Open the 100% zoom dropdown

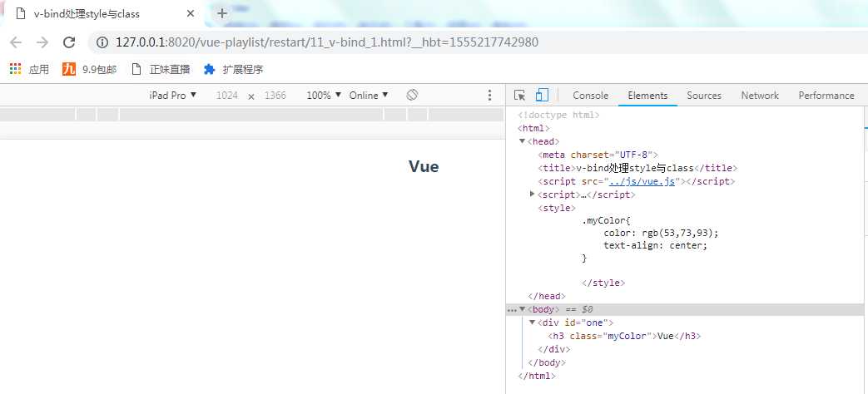click(324, 95)
